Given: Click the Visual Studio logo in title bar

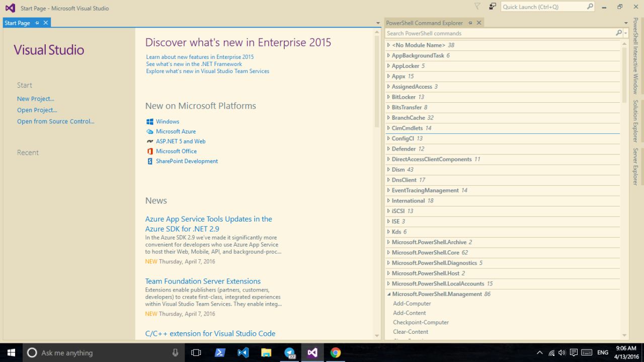Looking at the screenshot, I should (x=10, y=8).
